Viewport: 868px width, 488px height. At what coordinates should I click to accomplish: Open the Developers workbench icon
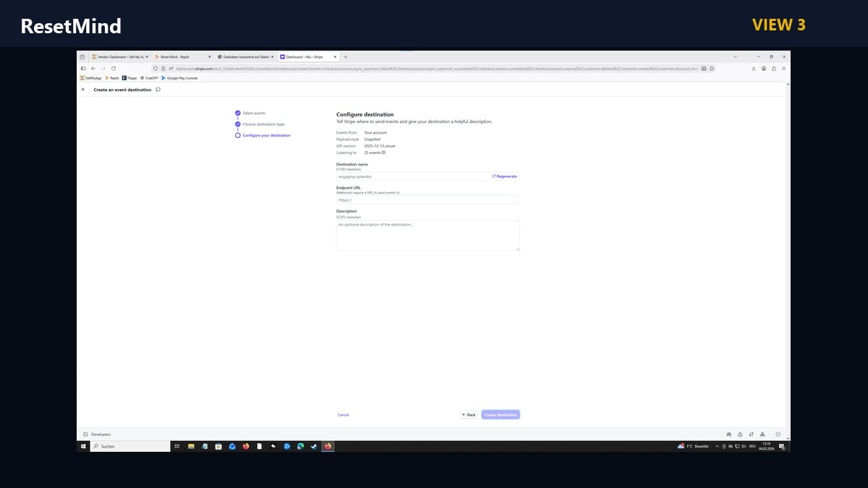click(x=85, y=434)
